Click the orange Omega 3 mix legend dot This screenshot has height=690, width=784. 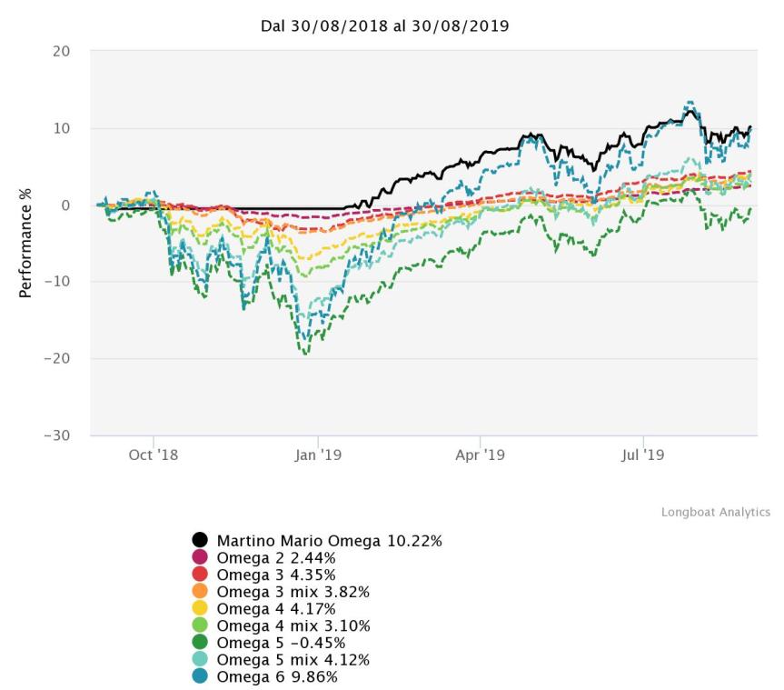tap(200, 592)
